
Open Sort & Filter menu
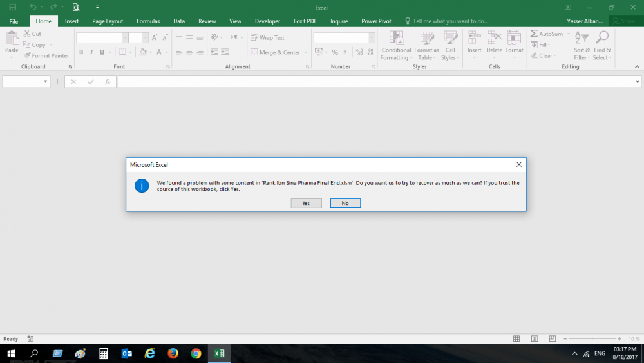click(582, 46)
